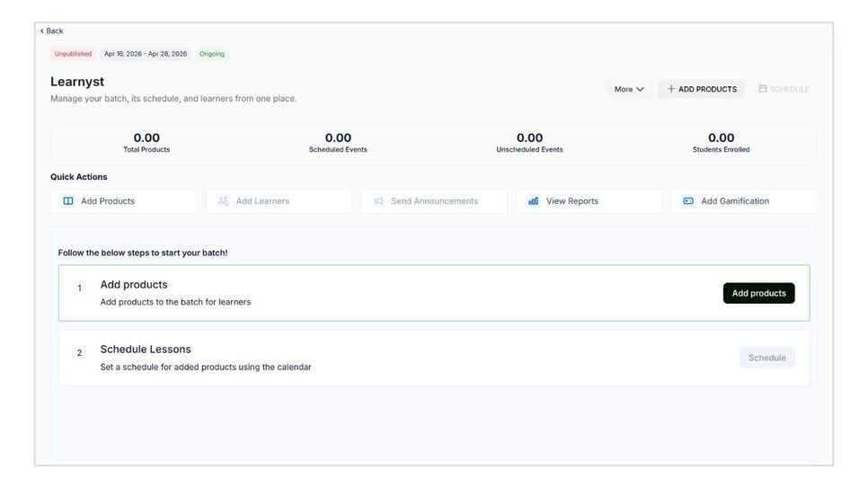This screenshot has height=488, width=868.
Task: Select the Add Learners quick action
Action: 279,201
